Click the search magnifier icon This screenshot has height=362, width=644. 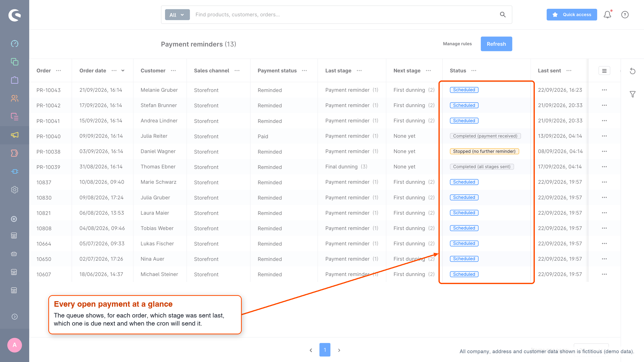point(503,15)
